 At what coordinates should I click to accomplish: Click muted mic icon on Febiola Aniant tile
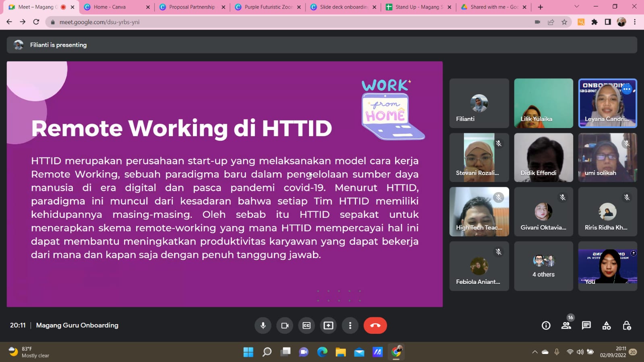(x=499, y=252)
